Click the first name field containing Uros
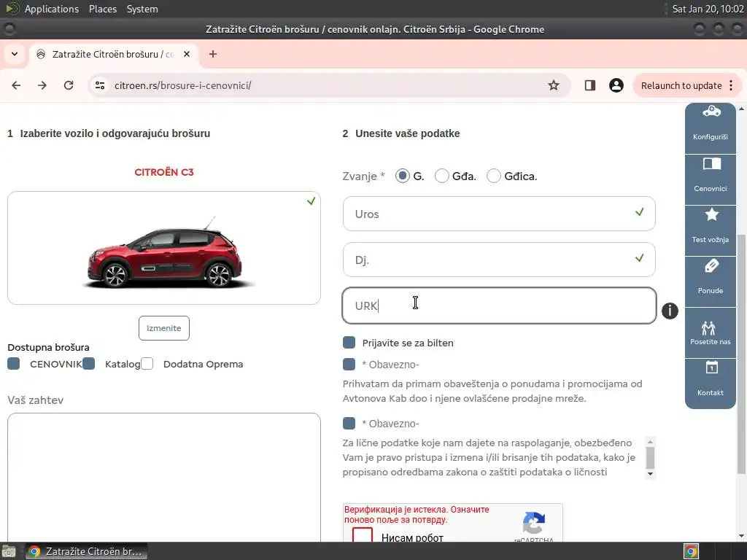 499,214
